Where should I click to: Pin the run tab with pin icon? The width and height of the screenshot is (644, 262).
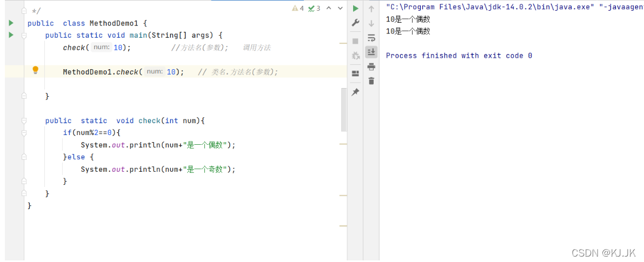(x=356, y=92)
